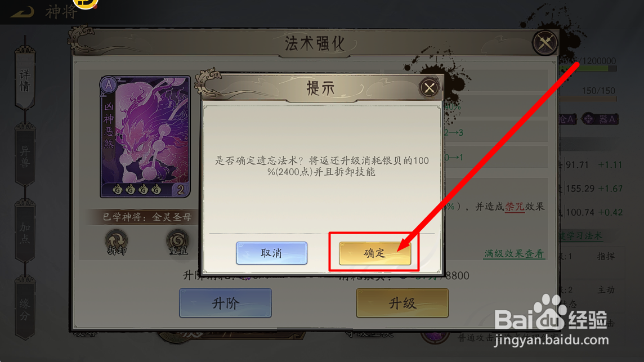Tap the 重置 reset icon

pyautogui.click(x=178, y=243)
